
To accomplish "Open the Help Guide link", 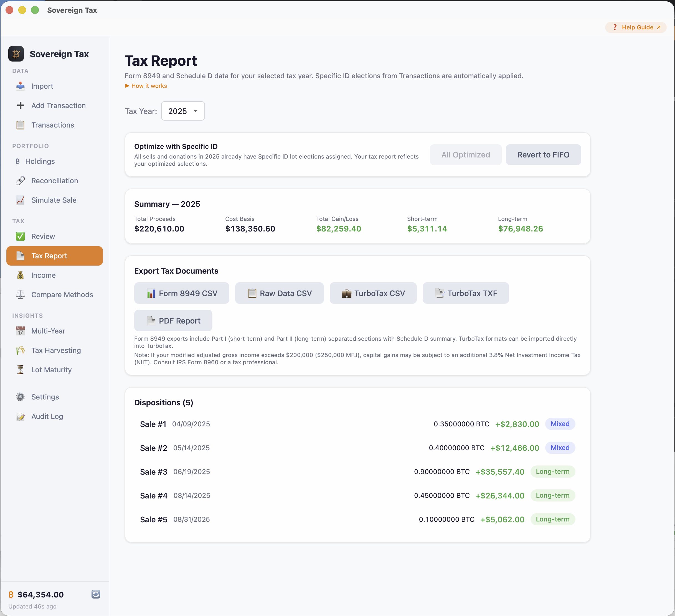I will [x=636, y=27].
